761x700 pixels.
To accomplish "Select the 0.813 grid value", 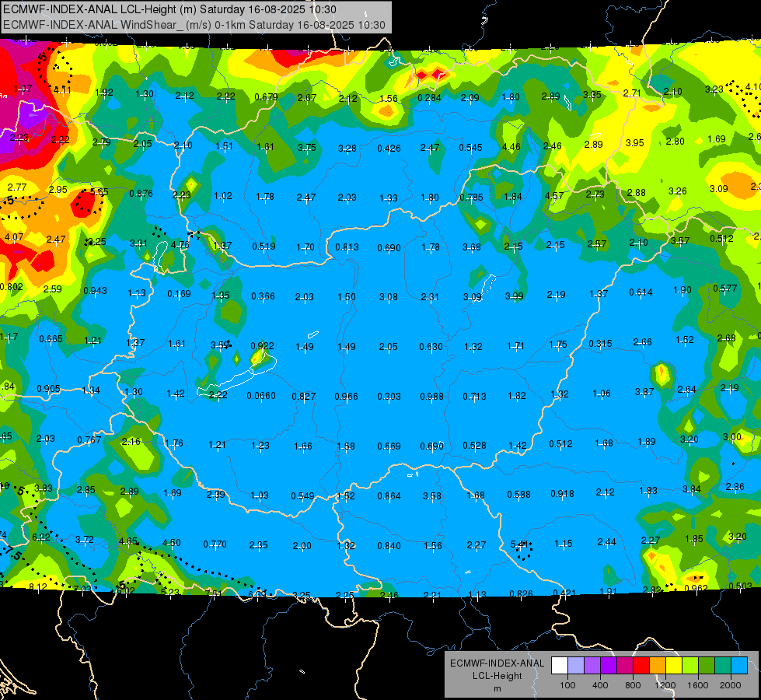I will pyautogui.click(x=347, y=247).
